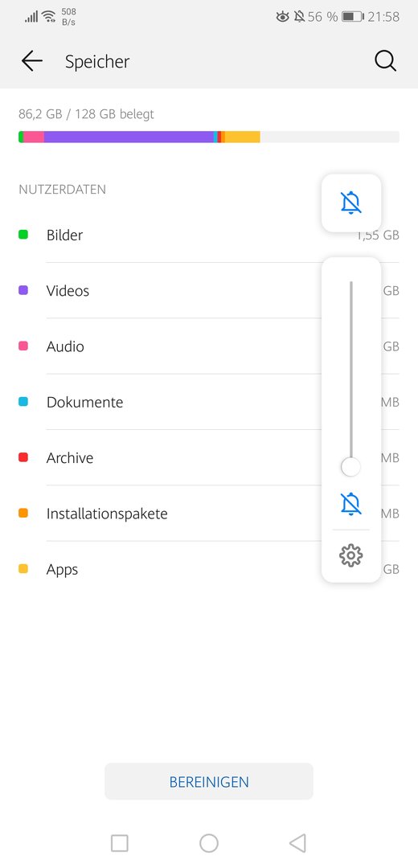Tap the back arrow icon
This screenshot has height=868, width=418.
coord(32,61)
